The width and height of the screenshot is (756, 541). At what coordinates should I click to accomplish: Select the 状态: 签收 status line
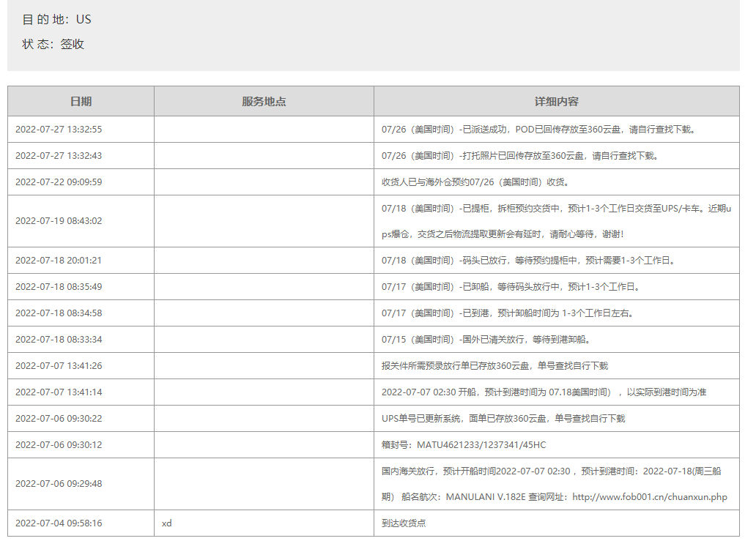click(x=53, y=44)
